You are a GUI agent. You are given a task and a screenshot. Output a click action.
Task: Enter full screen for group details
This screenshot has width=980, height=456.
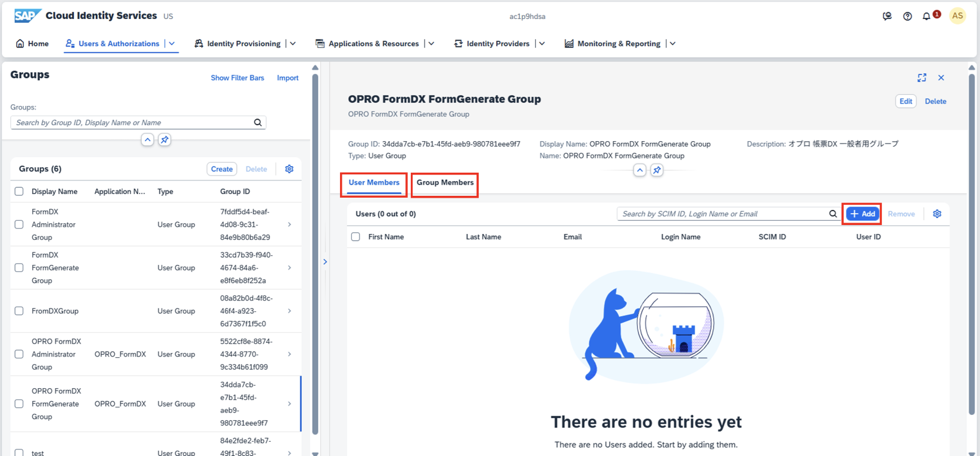click(x=922, y=78)
